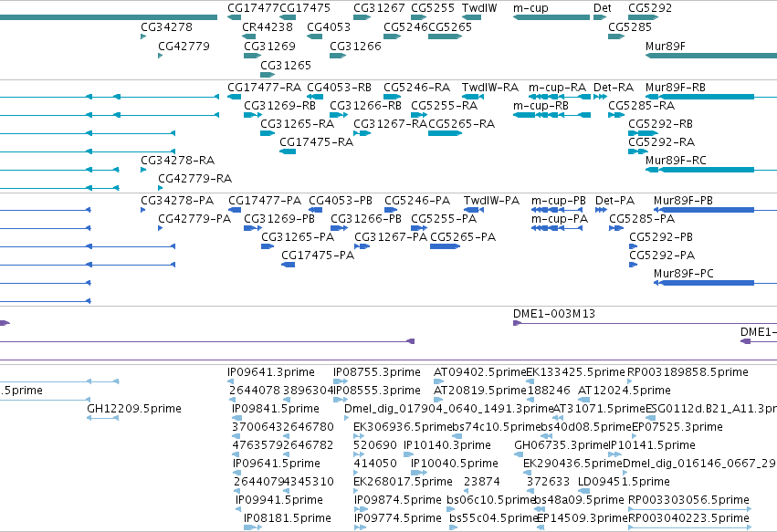Click the EP07525.3prime EST
The height and width of the screenshot is (532, 777).
tap(635, 436)
